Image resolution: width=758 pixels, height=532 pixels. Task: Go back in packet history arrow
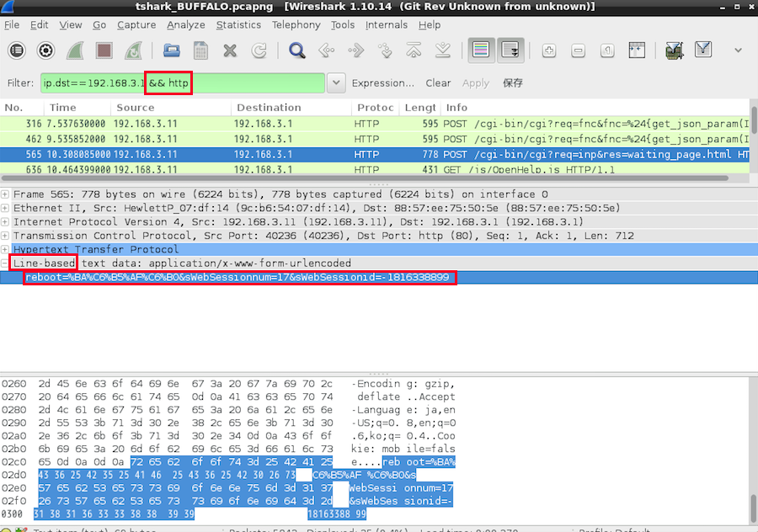tap(327, 51)
